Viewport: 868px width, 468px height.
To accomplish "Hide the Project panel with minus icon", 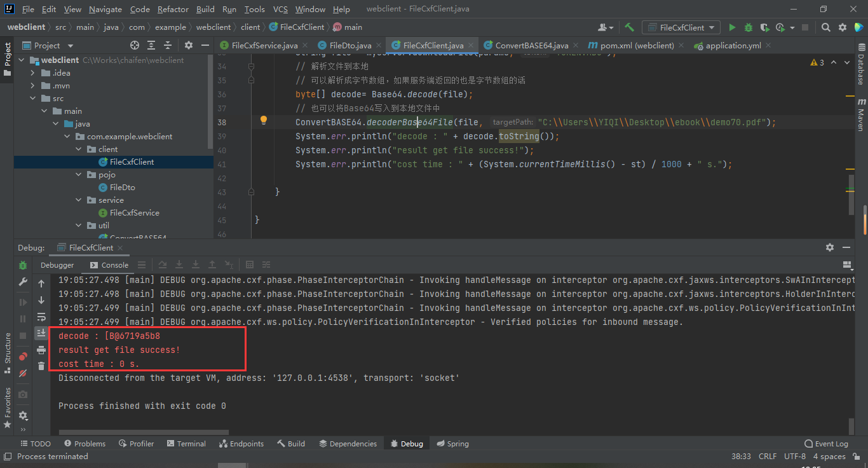I will (x=205, y=45).
